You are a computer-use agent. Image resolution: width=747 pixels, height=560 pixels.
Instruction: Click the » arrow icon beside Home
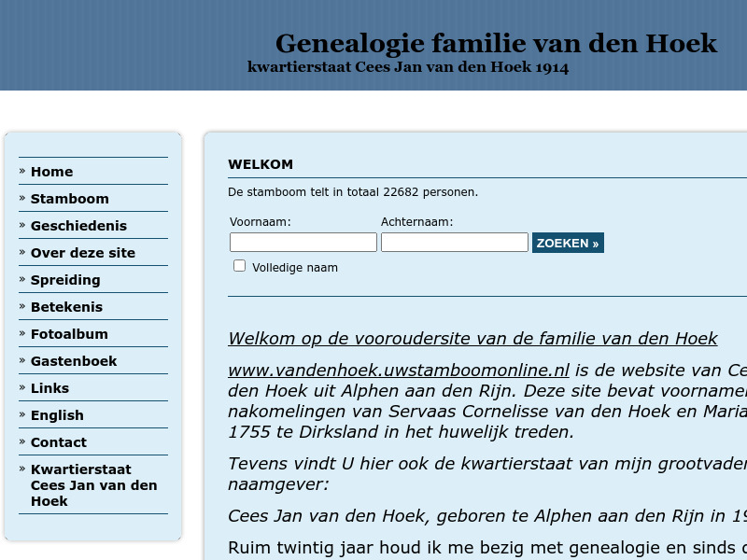(22, 172)
